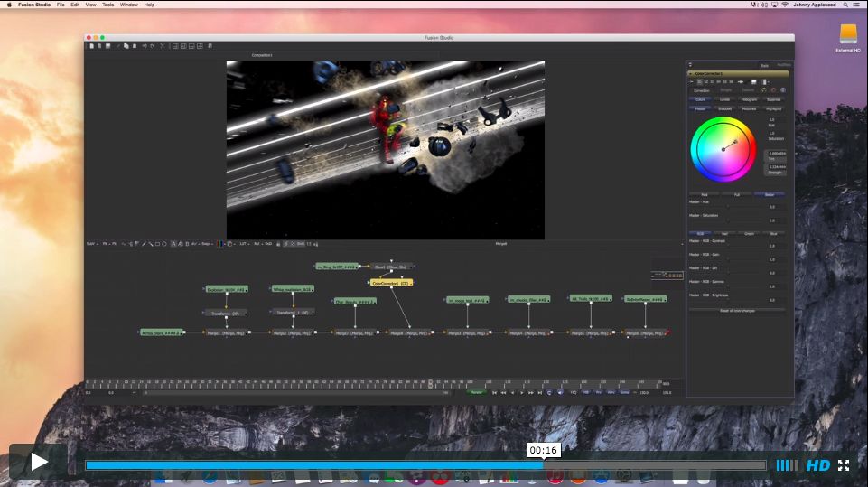The width and height of the screenshot is (868, 487).
Task: Toggle the APrx auto-proxy button
Action: [611, 392]
